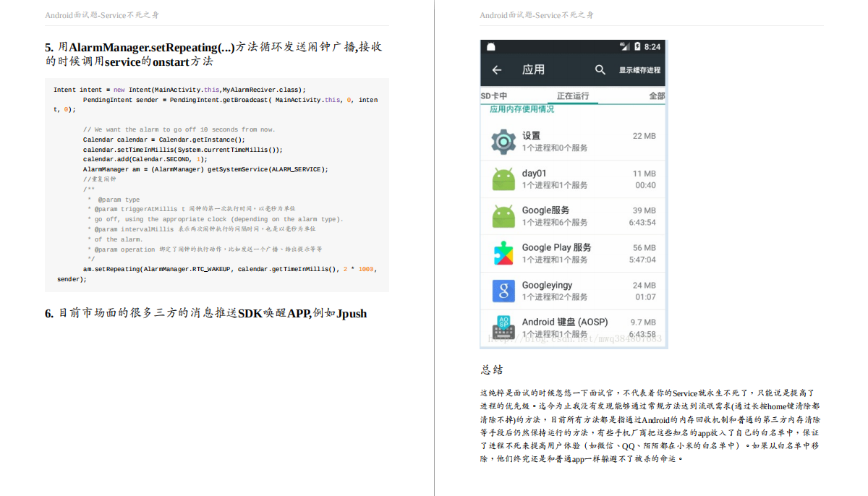Click the 6:43:54 running time

tap(642, 222)
